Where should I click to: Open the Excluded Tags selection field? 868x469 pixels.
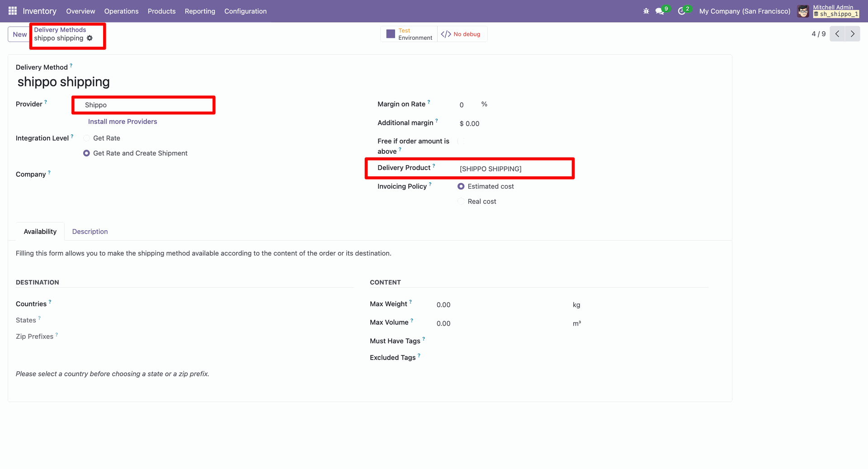[572, 358]
